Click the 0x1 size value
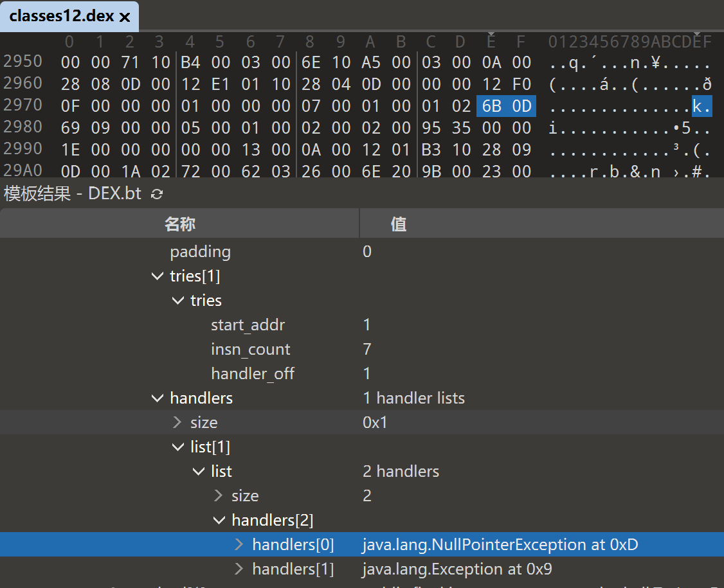The width and height of the screenshot is (724, 588). [375, 422]
